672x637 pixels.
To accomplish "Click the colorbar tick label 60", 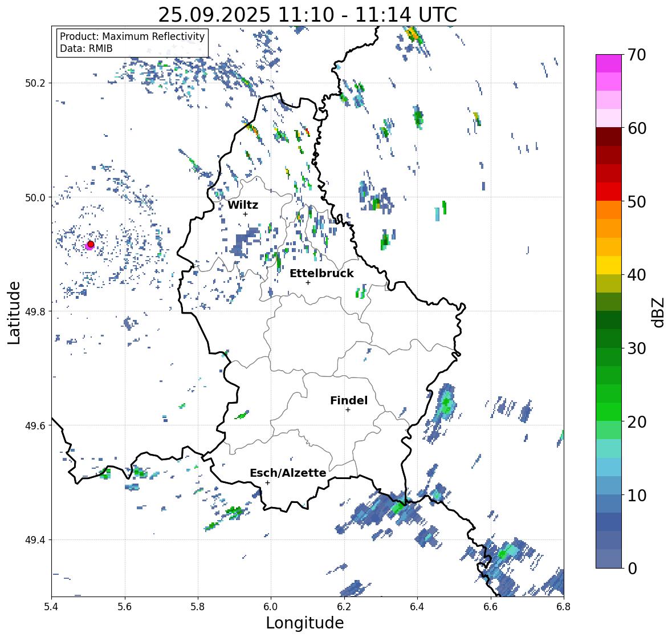I will (x=637, y=128).
